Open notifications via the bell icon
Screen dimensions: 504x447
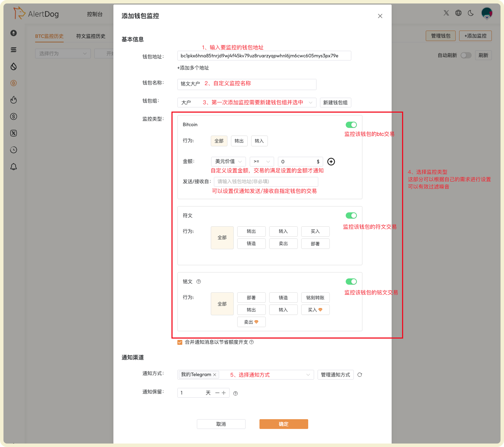tap(14, 166)
